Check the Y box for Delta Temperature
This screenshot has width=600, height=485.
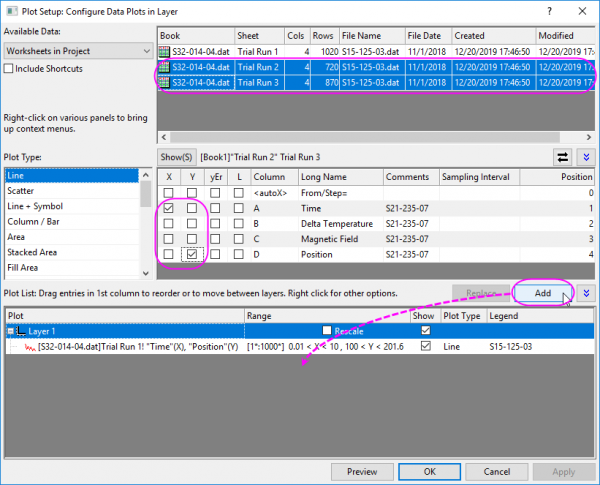192,224
